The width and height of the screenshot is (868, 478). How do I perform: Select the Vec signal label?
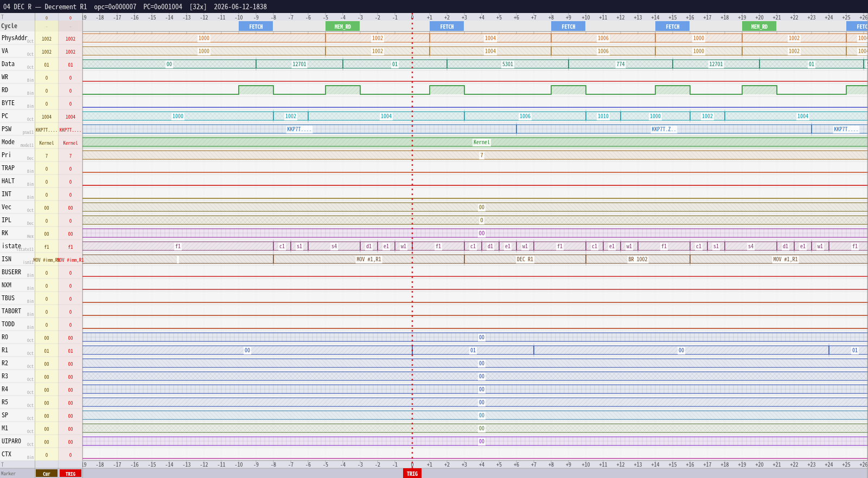pyautogui.click(x=7, y=207)
